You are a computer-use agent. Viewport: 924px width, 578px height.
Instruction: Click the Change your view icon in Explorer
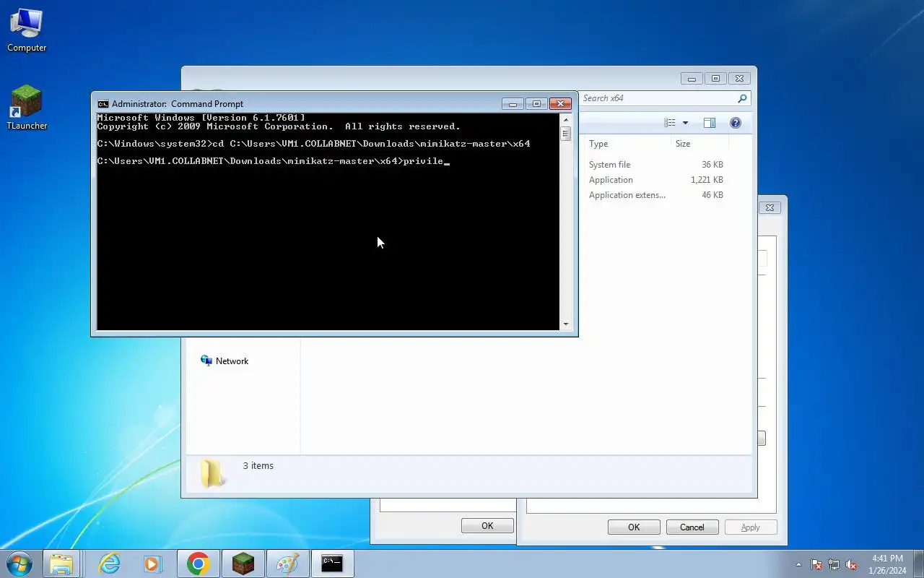pyautogui.click(x=670, y=123)
